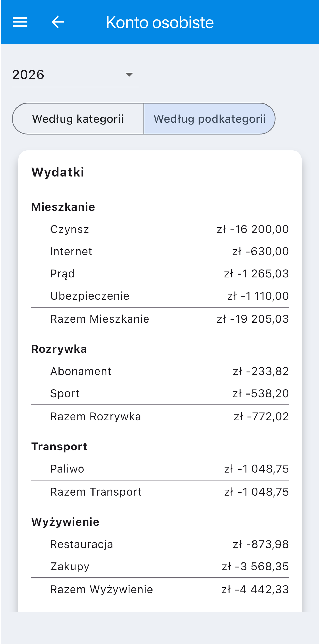Open the 2026 year dropdown
320x644 pixels.
click(x=75, y=75)
